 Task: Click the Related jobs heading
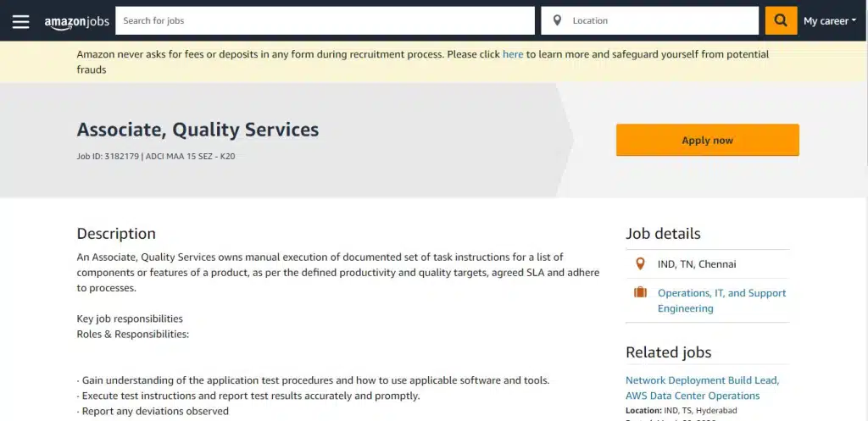click(668, 352)
